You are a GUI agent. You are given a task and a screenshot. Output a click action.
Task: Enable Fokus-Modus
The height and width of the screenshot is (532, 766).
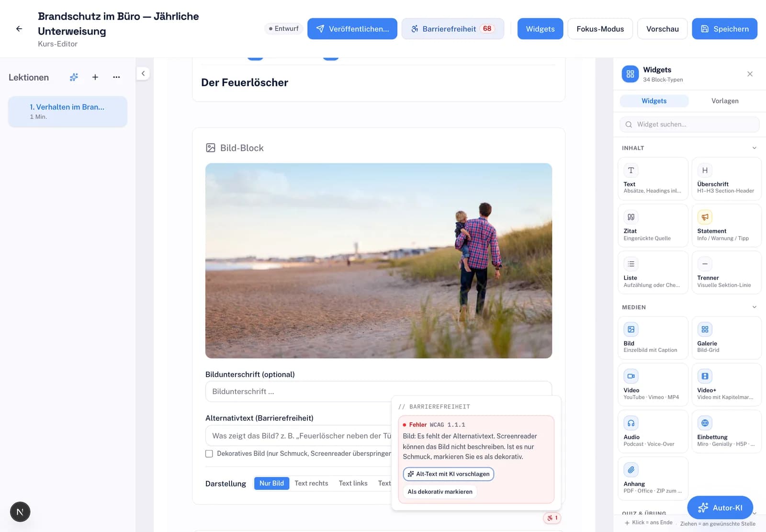(x=600, y=29)
